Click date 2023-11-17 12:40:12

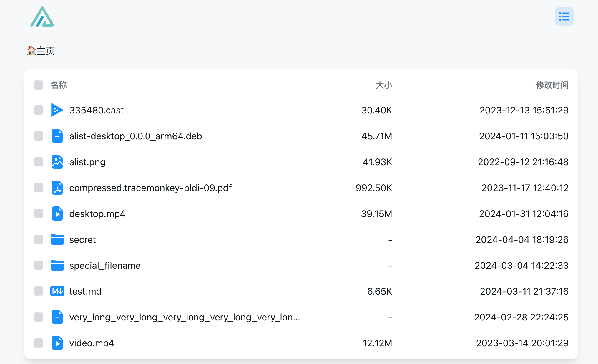pyautogui.click(x=525, y=188)
